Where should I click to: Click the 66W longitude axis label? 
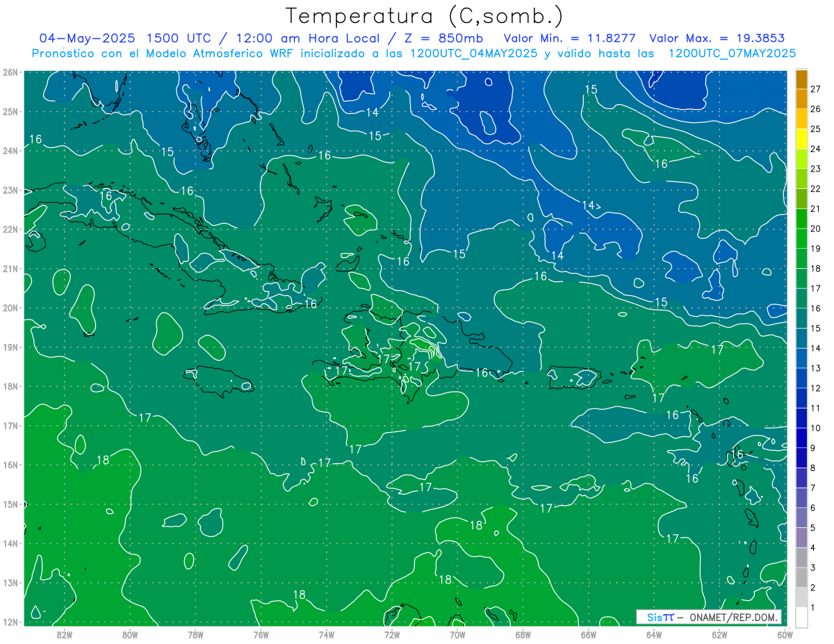(x=589, y=634)
